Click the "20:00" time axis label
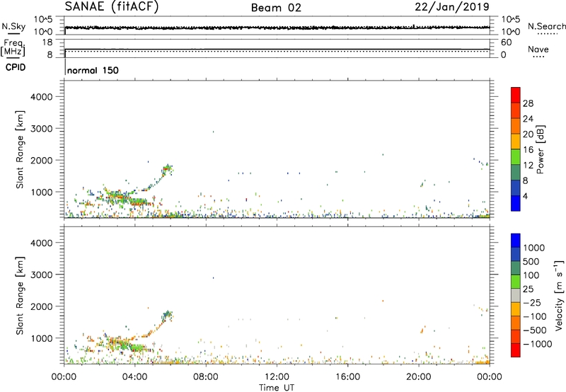Viewport: 566px width, 392px height. click(x=419, y=377)
